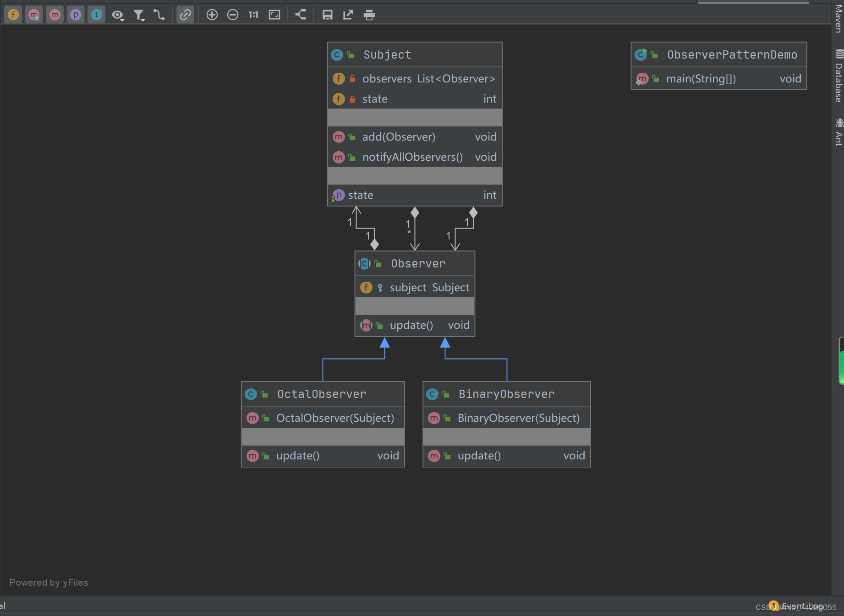
Task: Select the update() method in Observer
Action: point(415,325)
